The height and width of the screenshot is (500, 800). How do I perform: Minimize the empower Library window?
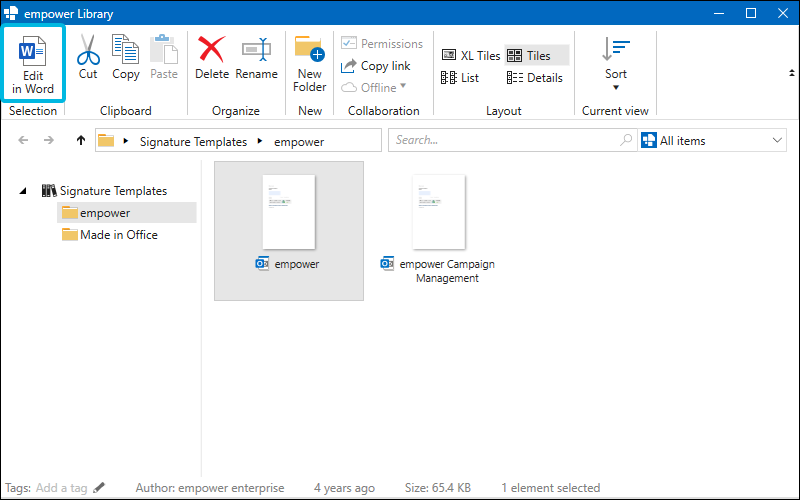click(719, 13)
